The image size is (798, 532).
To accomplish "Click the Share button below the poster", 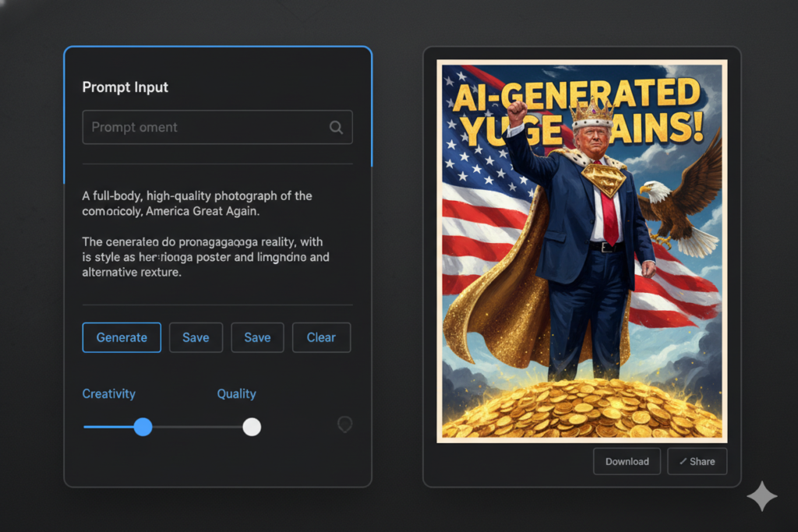I will (697, 461).
